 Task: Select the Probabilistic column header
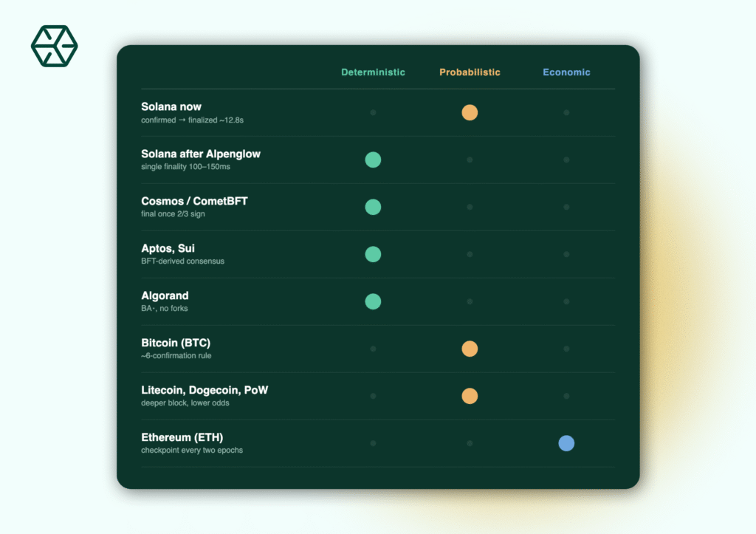[x=470, y=72]
